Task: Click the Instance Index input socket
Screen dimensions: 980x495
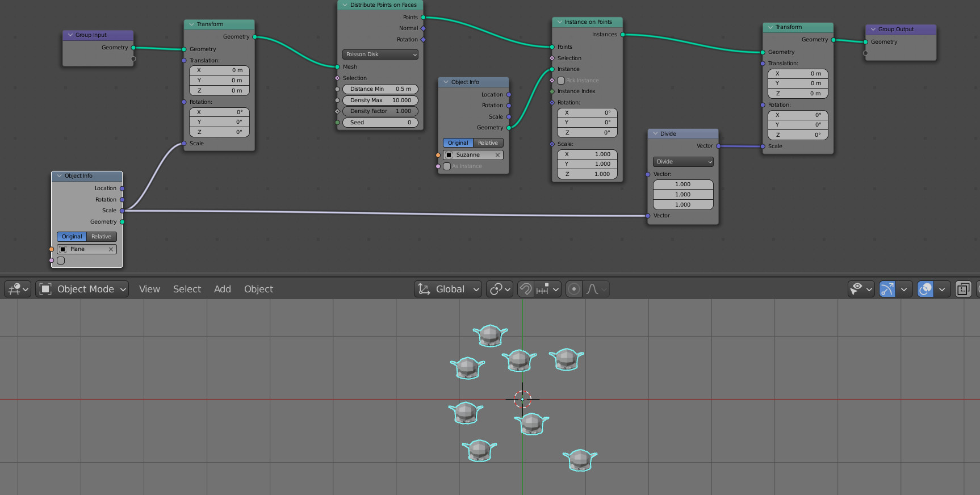Action: (552, 91)
